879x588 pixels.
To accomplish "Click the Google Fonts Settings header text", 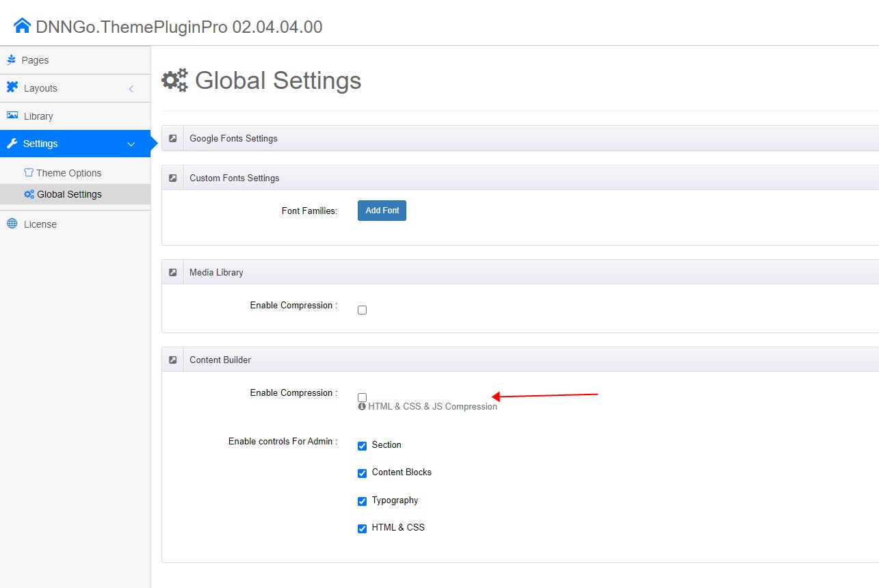I will click(233, 138).
